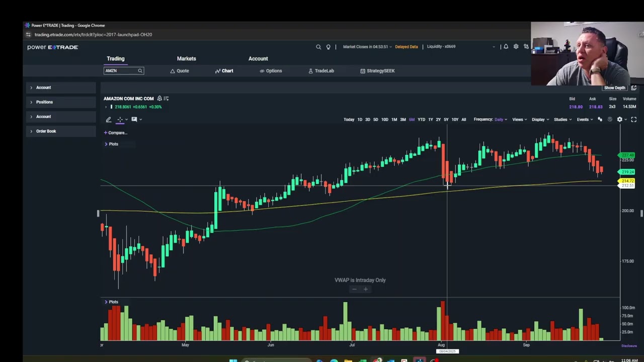Toggle chart fullscreen icon

634,120
